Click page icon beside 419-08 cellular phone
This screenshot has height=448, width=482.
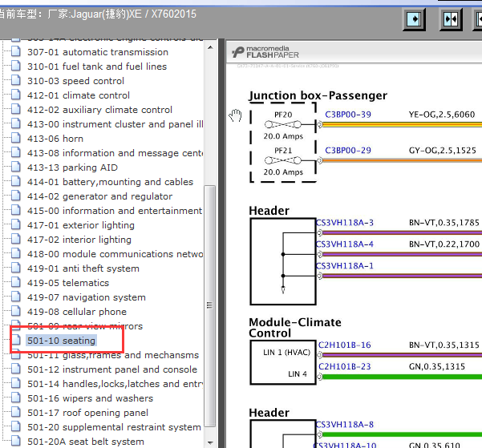[16, 312]
